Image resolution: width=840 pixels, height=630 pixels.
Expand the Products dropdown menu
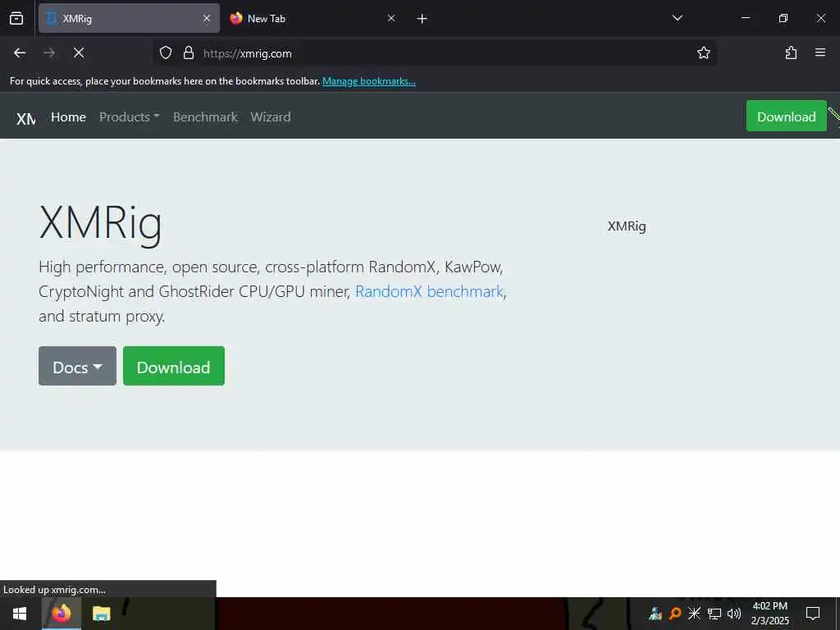(129, 116)
